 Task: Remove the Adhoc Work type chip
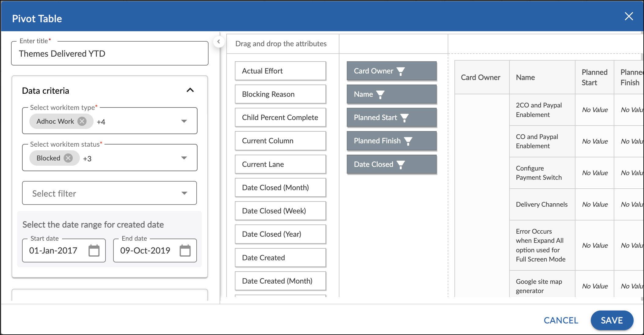click(81, 121)
